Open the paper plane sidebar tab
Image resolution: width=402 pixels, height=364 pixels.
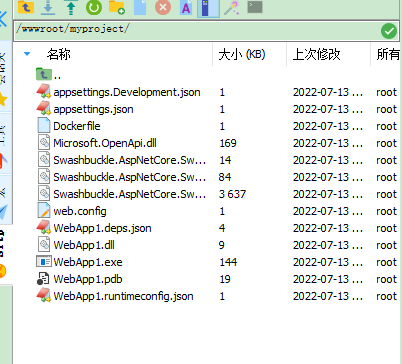click(x=4, y=211)
